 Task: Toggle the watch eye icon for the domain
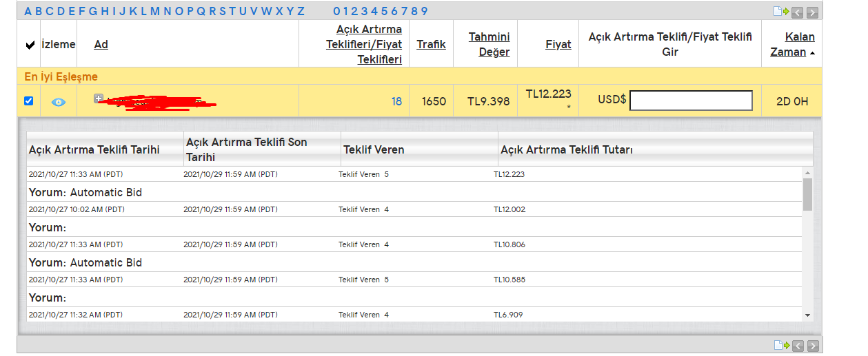pos(59,102)
